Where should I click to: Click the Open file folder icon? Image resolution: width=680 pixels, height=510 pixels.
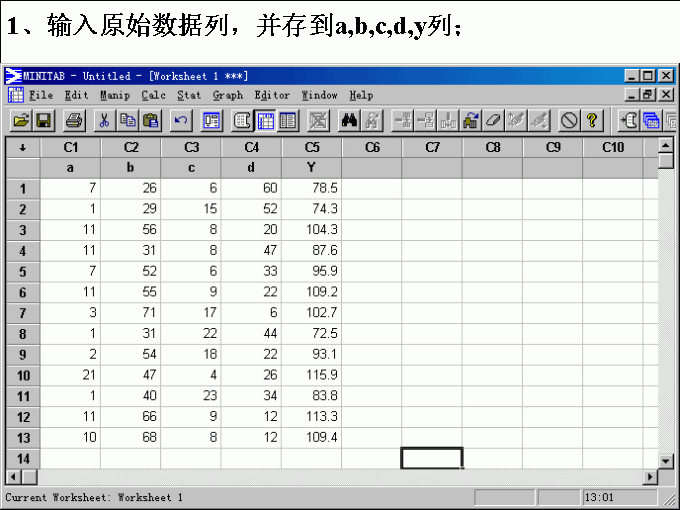20,121
